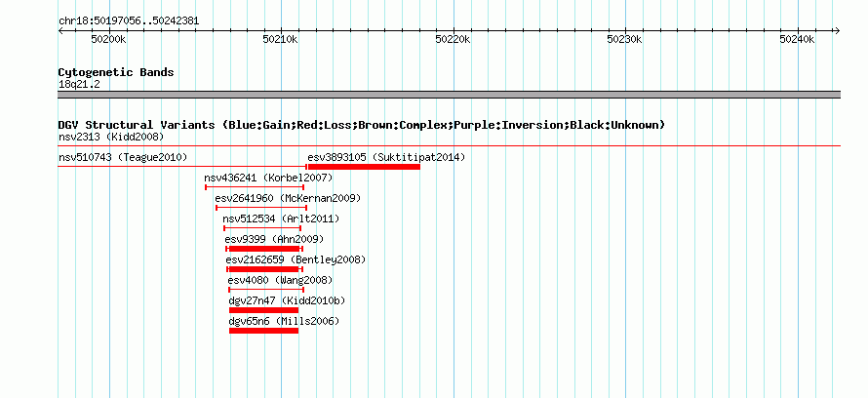Click the dgv27n47 thick red bar
The height and width of the screenshot is (398, 868).
click(x=263, y=310)
